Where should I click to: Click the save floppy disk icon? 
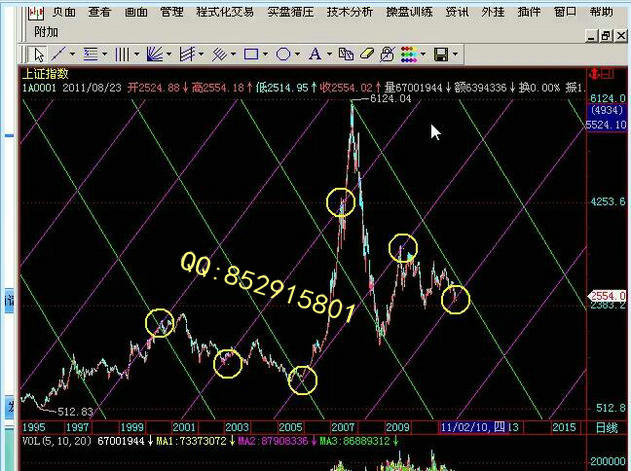point(441,54)
